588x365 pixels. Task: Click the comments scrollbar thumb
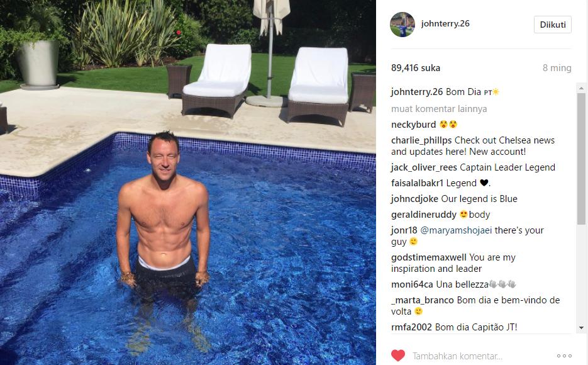(581, 159)
